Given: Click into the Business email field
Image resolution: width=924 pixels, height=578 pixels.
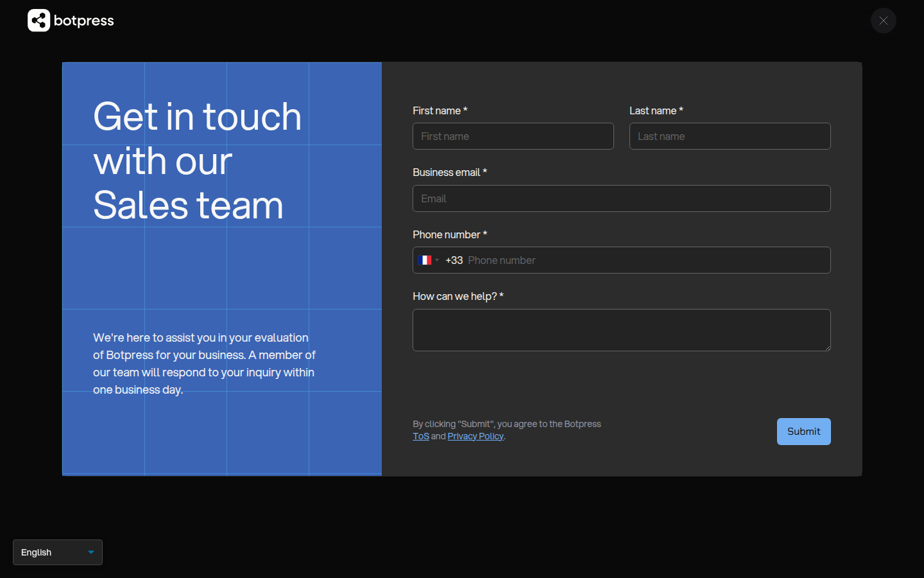Looking at the screenshot, I should (x=621, y=198).
